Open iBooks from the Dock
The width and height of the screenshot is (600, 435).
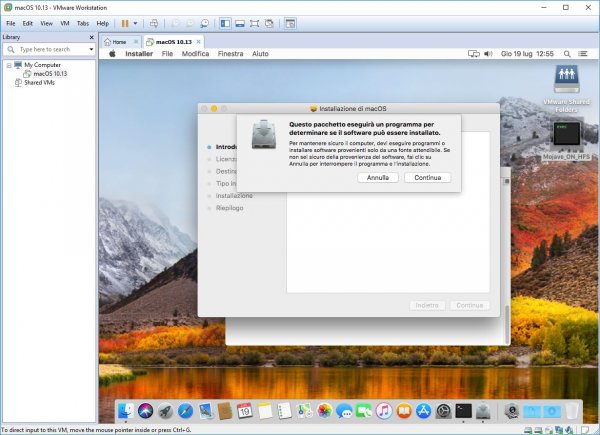click(x=404, y=411)
